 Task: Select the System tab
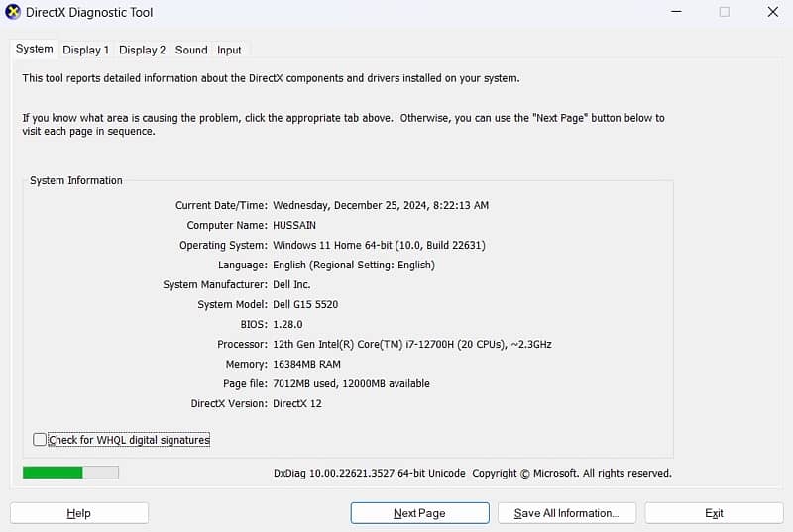(34, 49)
